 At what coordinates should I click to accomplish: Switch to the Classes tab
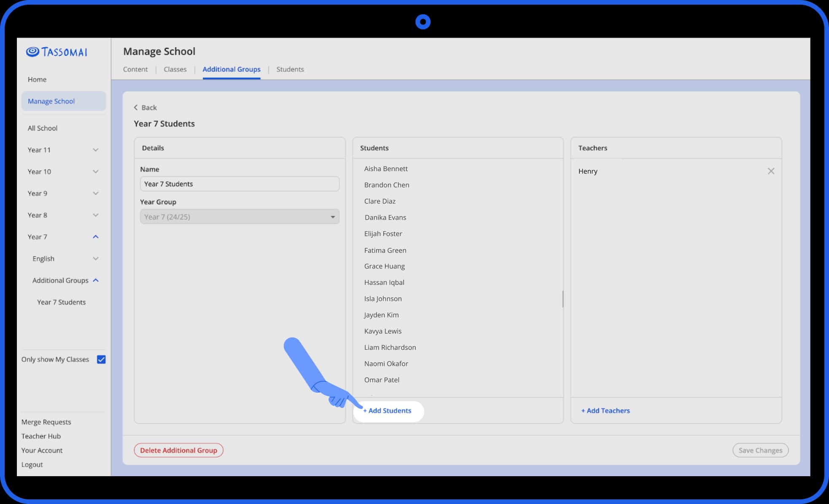coord(175,69)
